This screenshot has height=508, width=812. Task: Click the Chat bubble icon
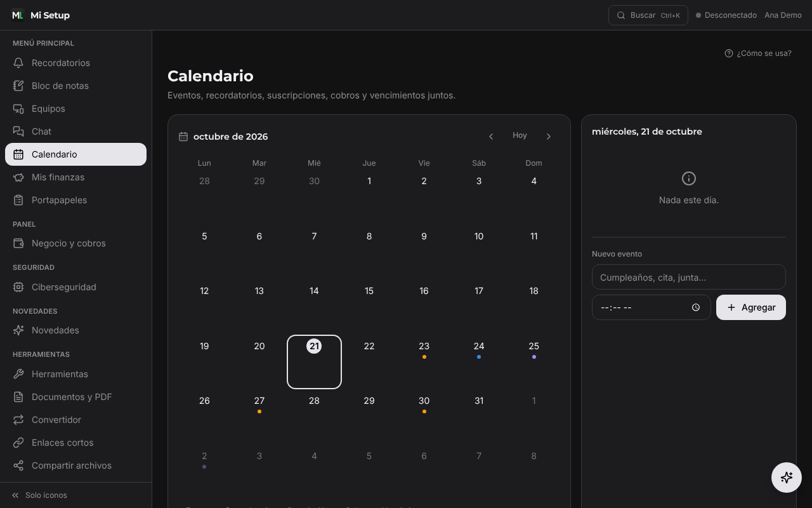coord(18,131)
